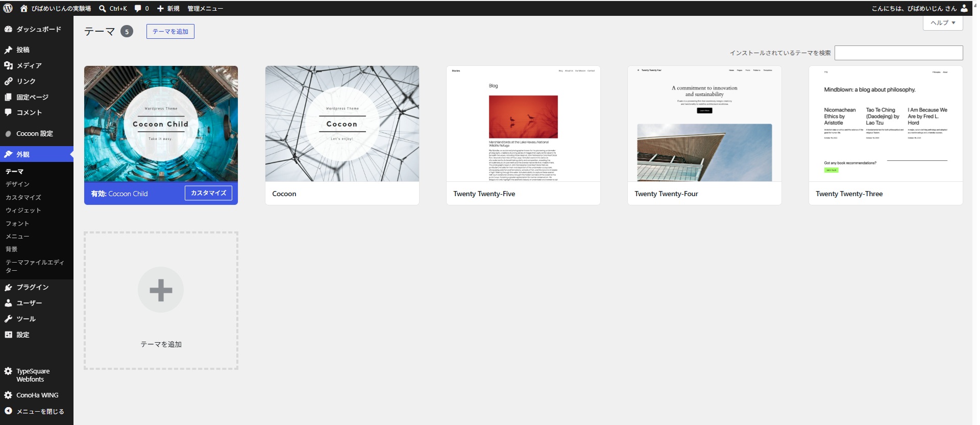Click the テーマを追加 caption in the dashed box
Screen dimensions: 980x425
click(161, 344)
